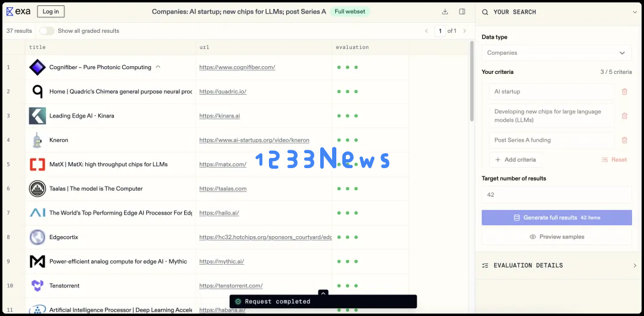
Task: Click the url column header
Action: click(x=264, y=47)
